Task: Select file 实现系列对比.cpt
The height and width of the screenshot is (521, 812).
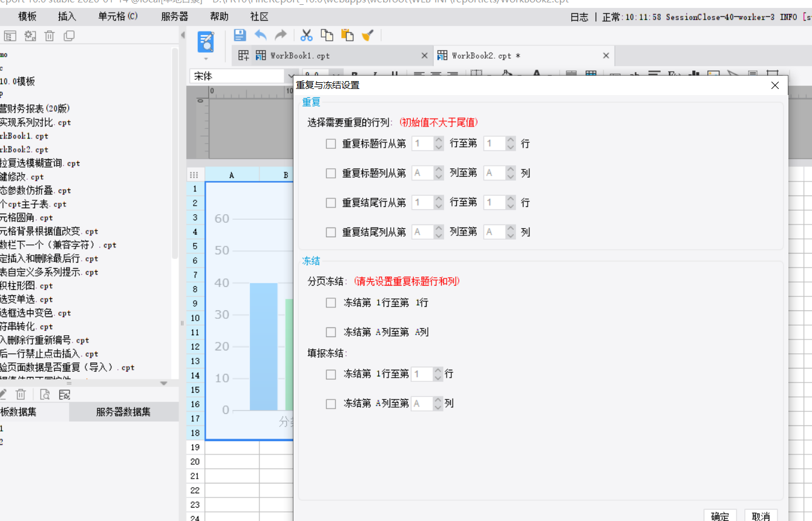Action: [x=35, y=122]
